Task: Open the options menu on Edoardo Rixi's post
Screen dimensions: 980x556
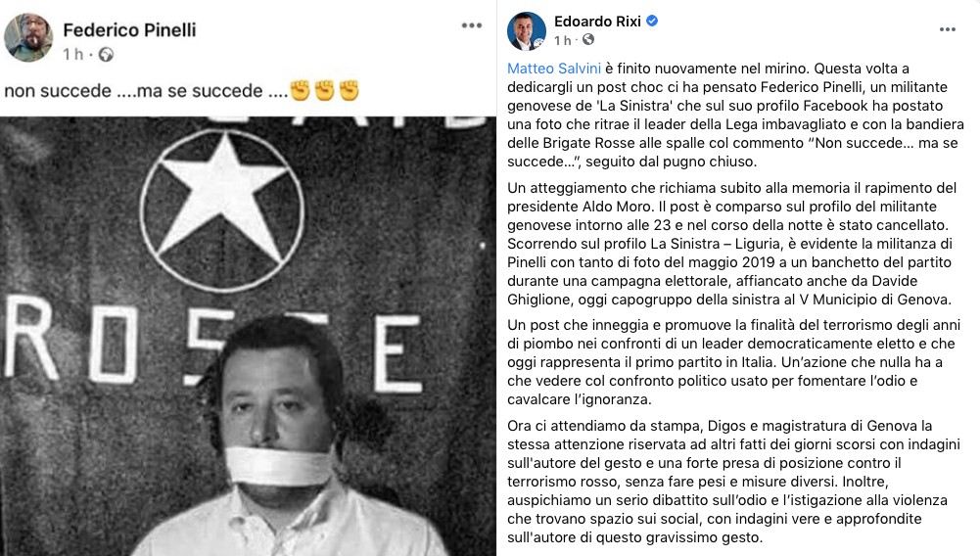Action: (x=948, y=29)
